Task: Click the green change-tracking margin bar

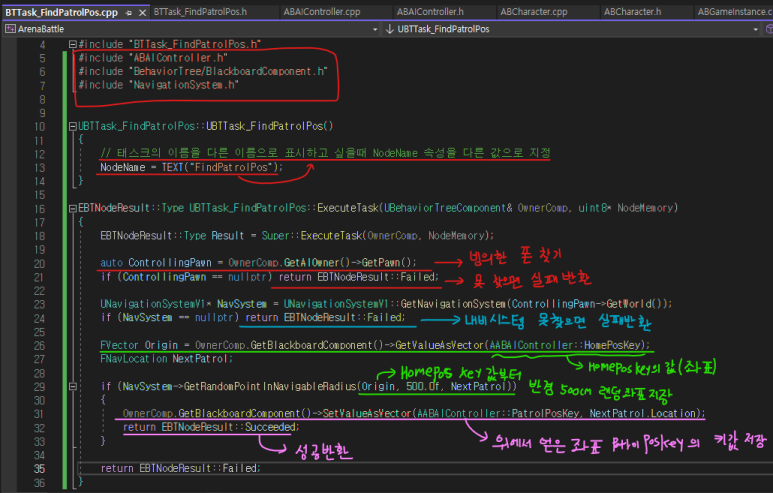Action: pyautogui.click(x=65, y=269)
